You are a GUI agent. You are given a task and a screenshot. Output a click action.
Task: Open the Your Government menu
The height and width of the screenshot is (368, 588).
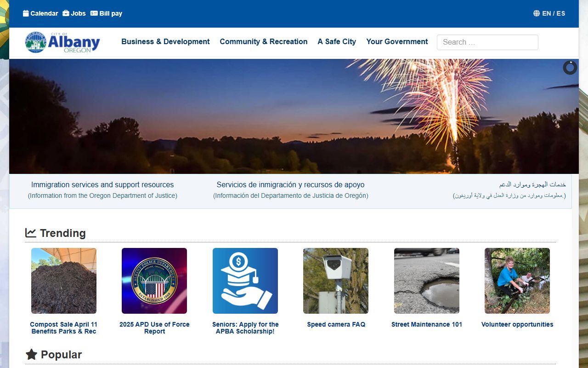[x=397, y=41]
